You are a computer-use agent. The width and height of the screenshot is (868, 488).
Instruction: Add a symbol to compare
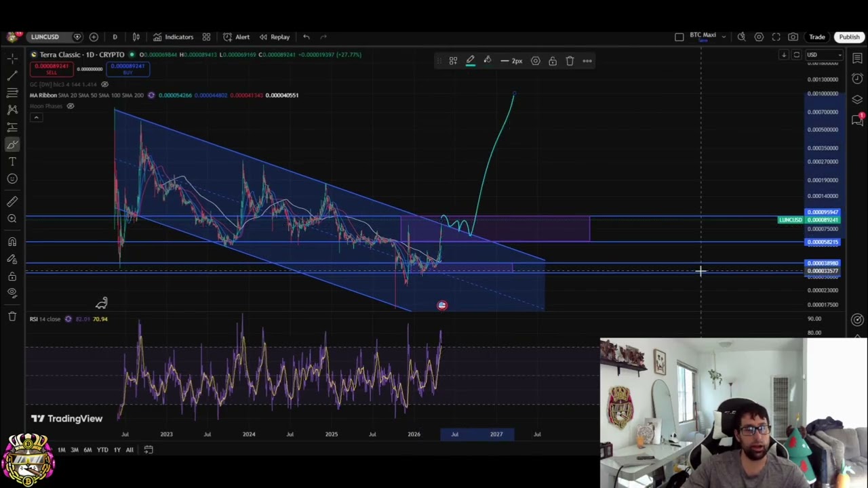94,37
